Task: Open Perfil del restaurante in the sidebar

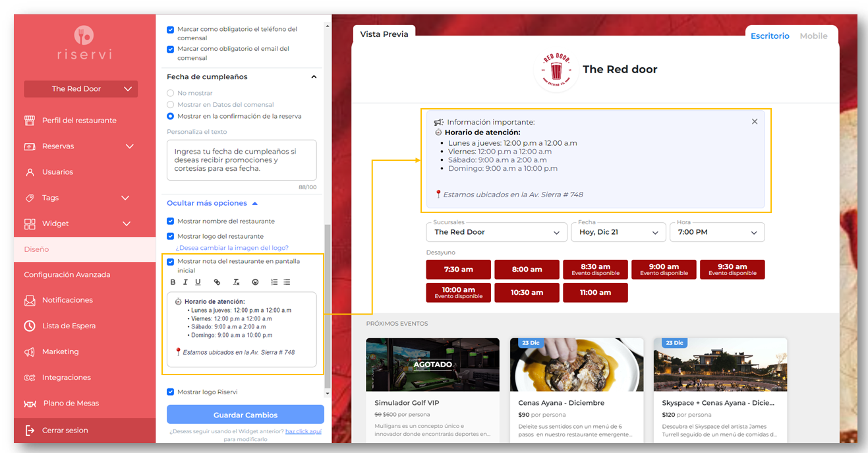Action: pyautogui.click(x=79, y=121)
